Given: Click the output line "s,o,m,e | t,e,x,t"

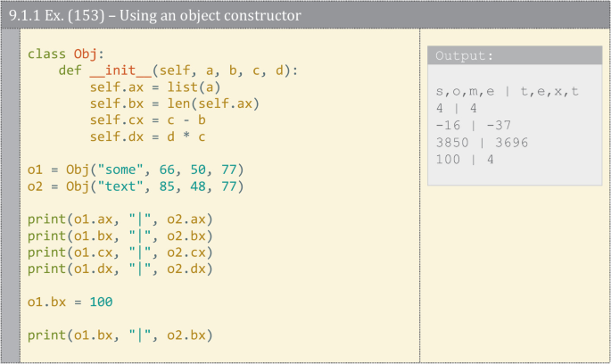Looking at the screenshot, I should coord(507,91).
